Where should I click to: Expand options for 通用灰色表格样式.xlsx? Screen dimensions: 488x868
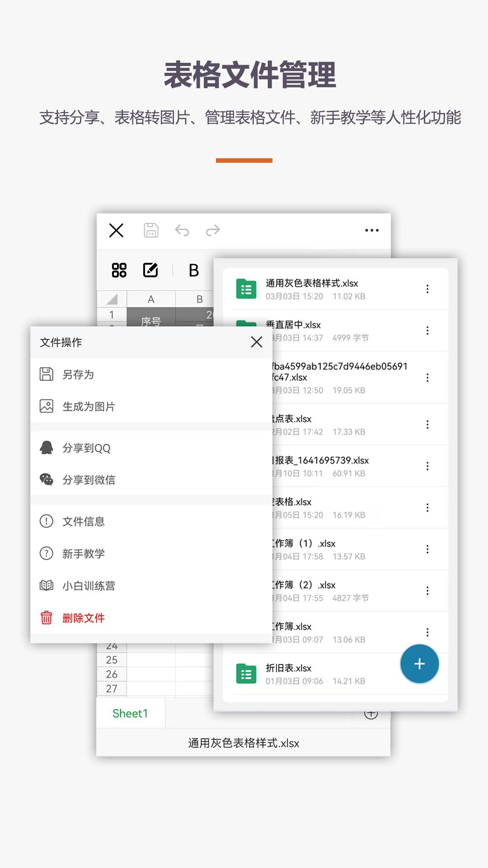(x=427, y=289)
